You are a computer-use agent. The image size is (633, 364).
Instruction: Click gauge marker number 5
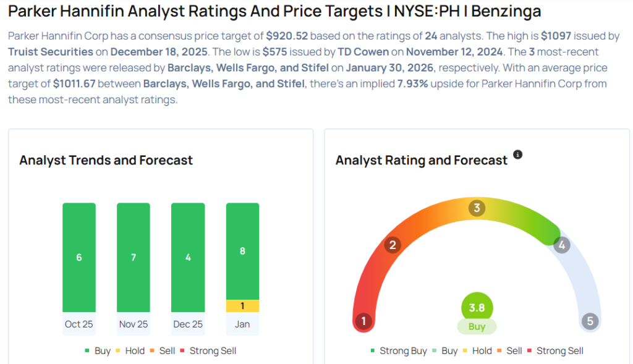(590, 321)
